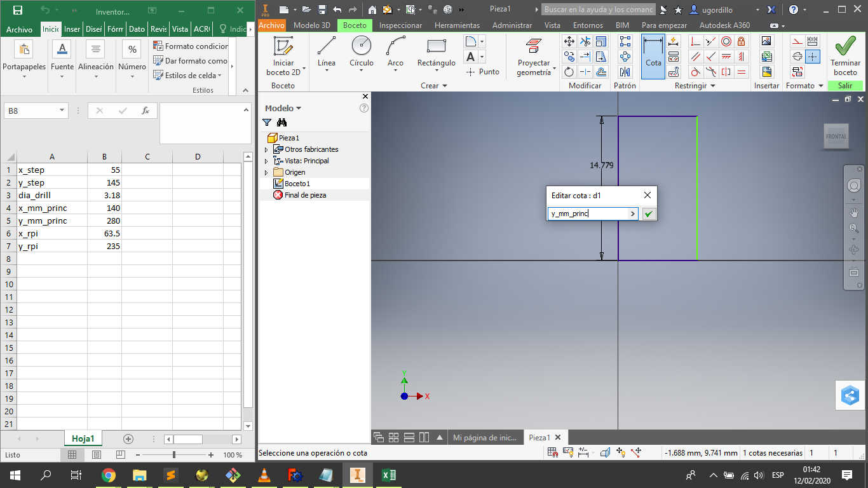The image size is (868, 488).
Task: Open the Excel name box dropdown
Action: coord(62,111)
